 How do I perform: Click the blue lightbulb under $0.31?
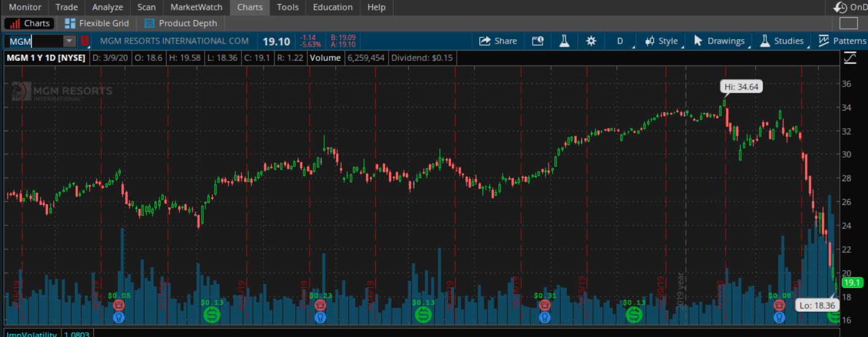point(544,317)
